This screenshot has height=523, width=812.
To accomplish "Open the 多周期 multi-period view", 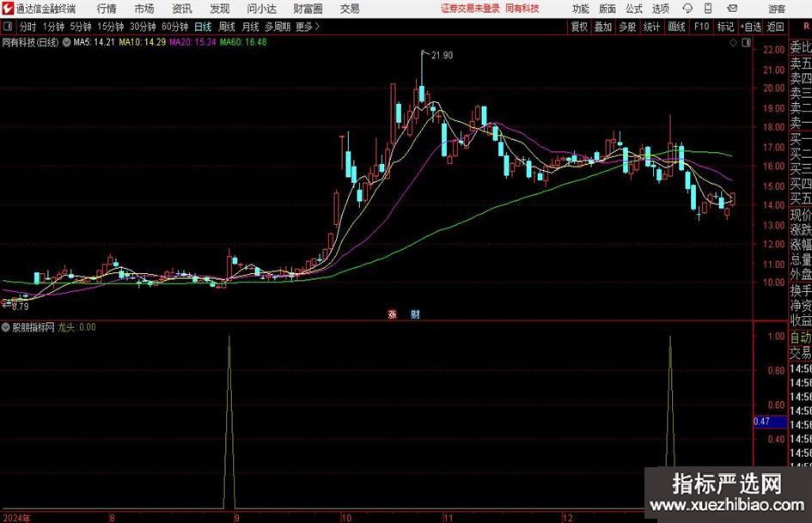I will coord(277,27).
